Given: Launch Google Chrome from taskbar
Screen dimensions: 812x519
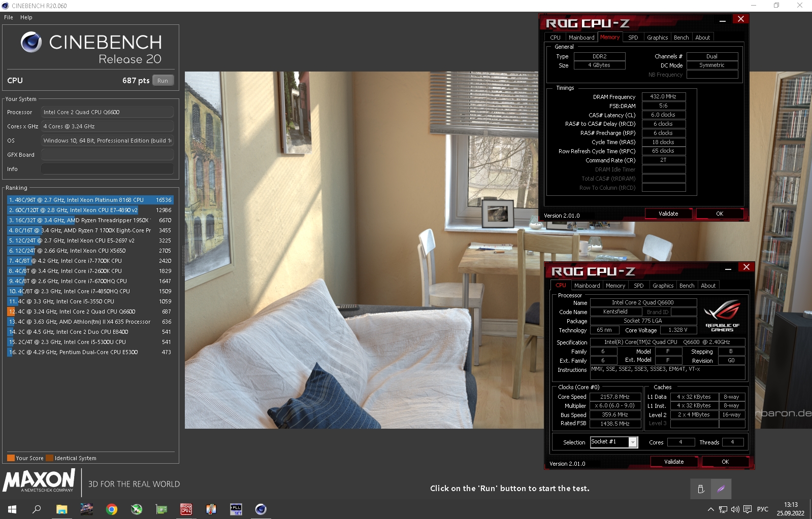Looking at the screenshot, I should (x=111, y=509).
